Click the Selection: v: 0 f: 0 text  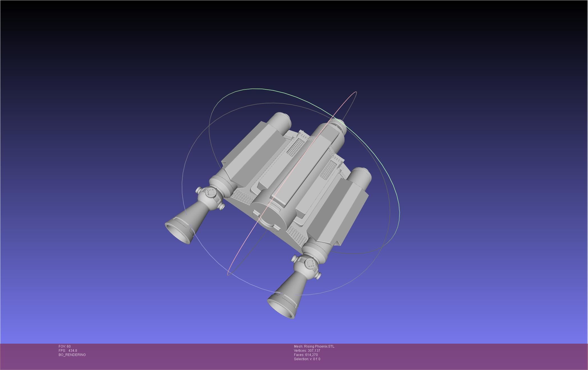(x=307, y=359)
